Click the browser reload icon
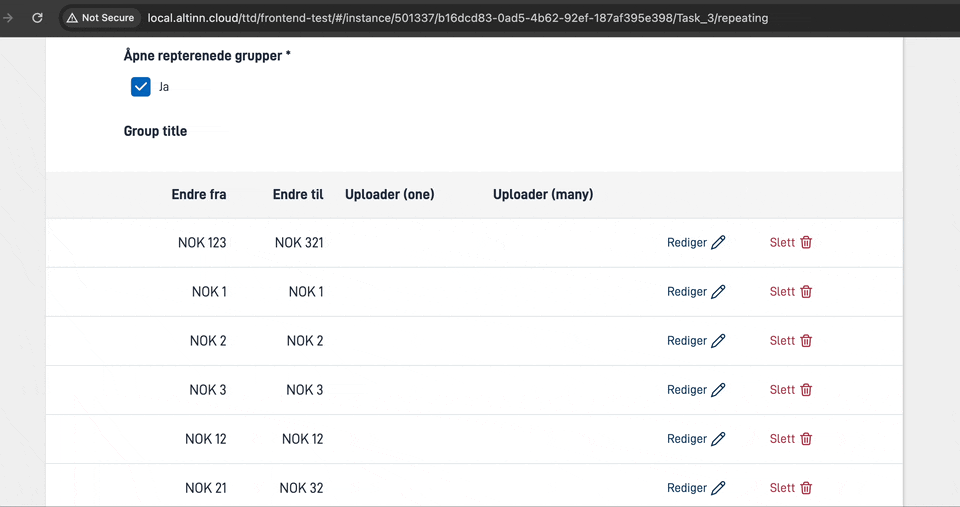This screenshot has height=507, width=960. pos(37,18)
